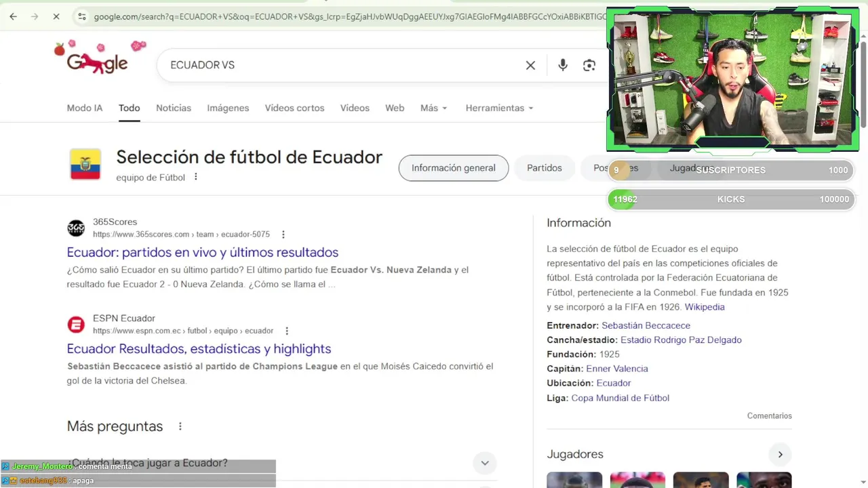Open third player thumbnail under Jugadores

[701, 480]
